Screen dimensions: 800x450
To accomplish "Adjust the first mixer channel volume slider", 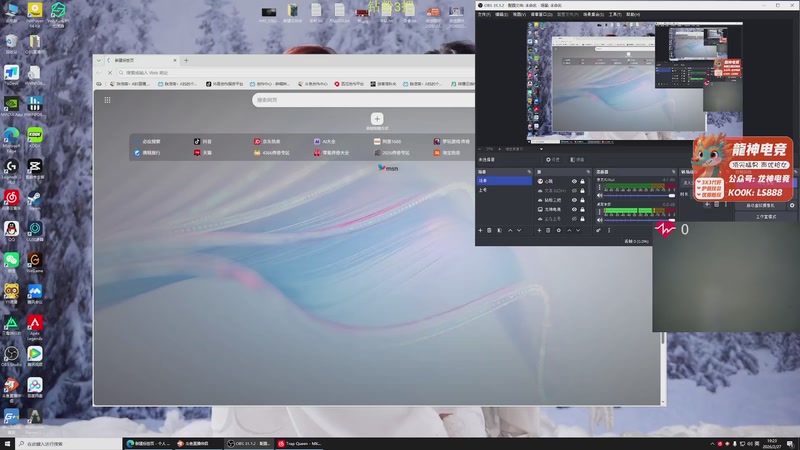I will point(640,195).
